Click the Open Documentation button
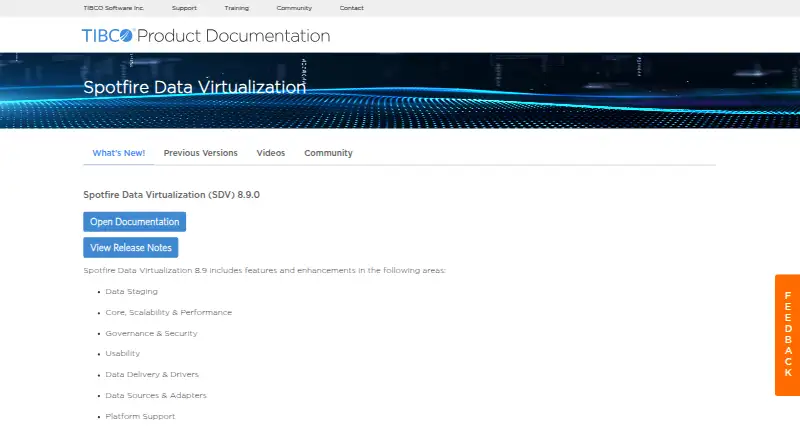 (x=135, y=222)
